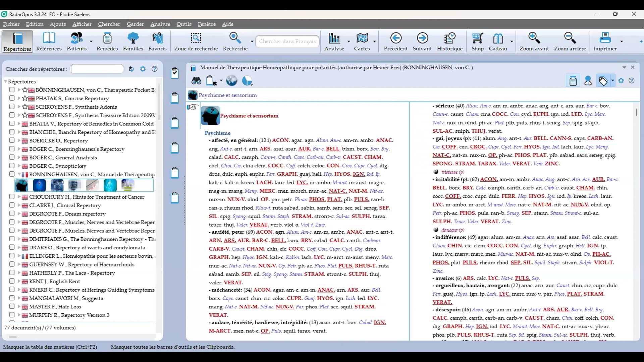Check the HATHERLY P., The Lacs checkbox

[x=12, y=273]
